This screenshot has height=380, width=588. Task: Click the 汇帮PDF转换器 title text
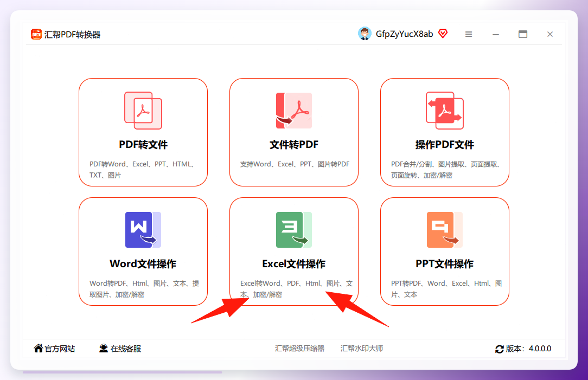tap(72, 35)
